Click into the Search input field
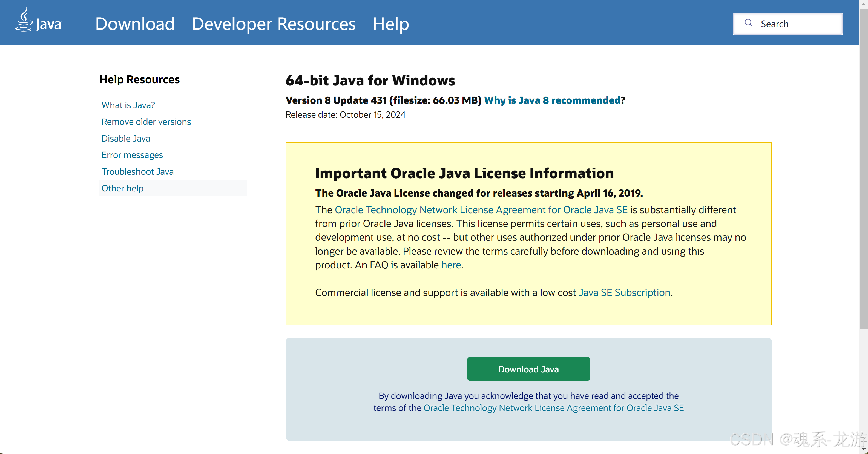The width and height of the screenshot is (868, 454). (x=798, y=24)
